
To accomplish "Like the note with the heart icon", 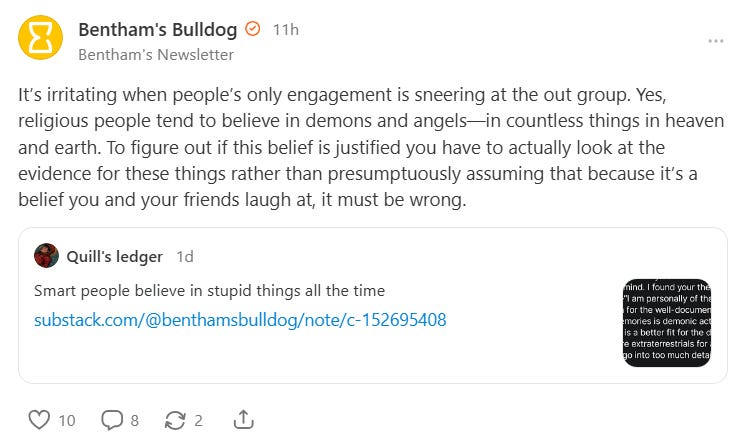I will pyautogui.click(x=39, y=420).
